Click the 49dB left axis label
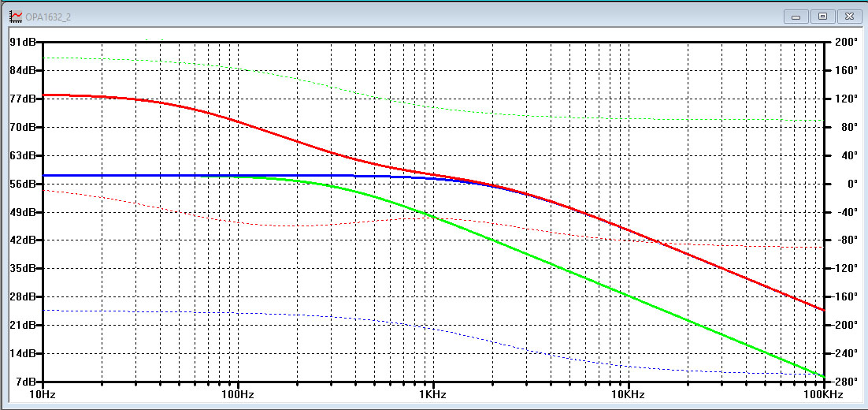The image size is (868, 410). (x=24, y=211)
